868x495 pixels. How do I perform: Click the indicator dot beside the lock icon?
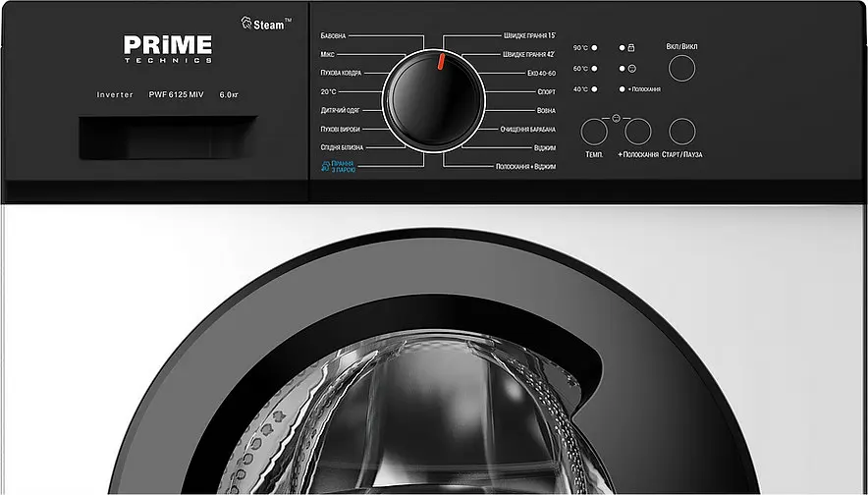coord(623,48)
